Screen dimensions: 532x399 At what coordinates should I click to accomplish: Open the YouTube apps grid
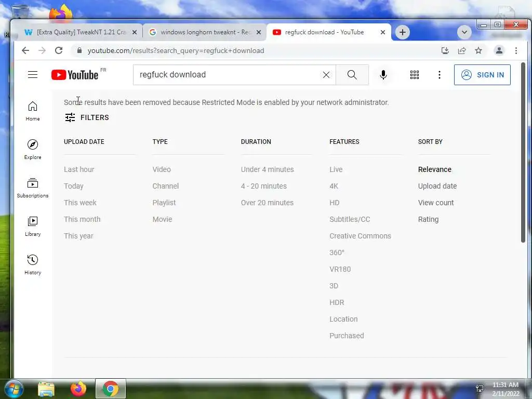click(x=414, y=75)
